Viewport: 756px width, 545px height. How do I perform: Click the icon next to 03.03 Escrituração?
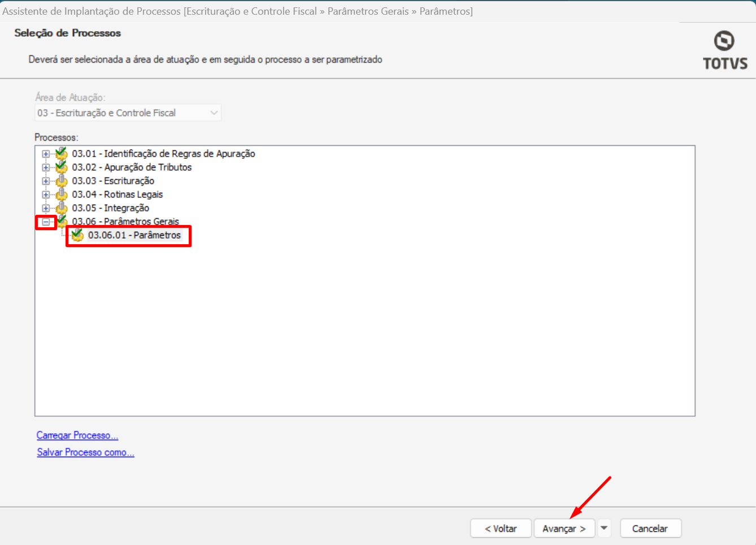62,181
